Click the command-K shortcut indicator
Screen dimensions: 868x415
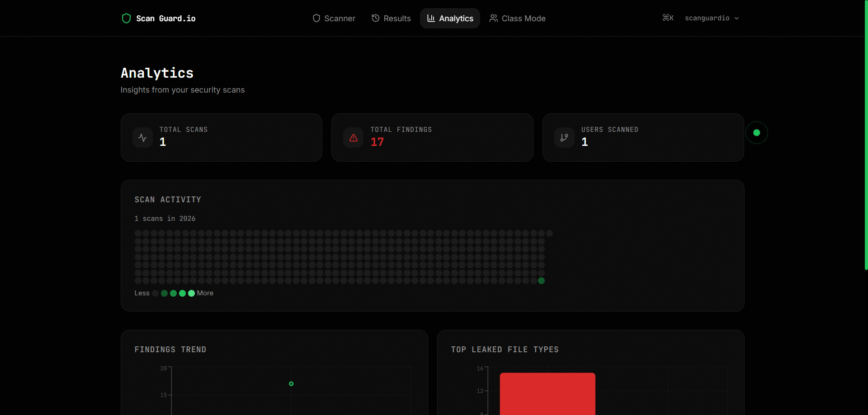(x=668, y=18)
